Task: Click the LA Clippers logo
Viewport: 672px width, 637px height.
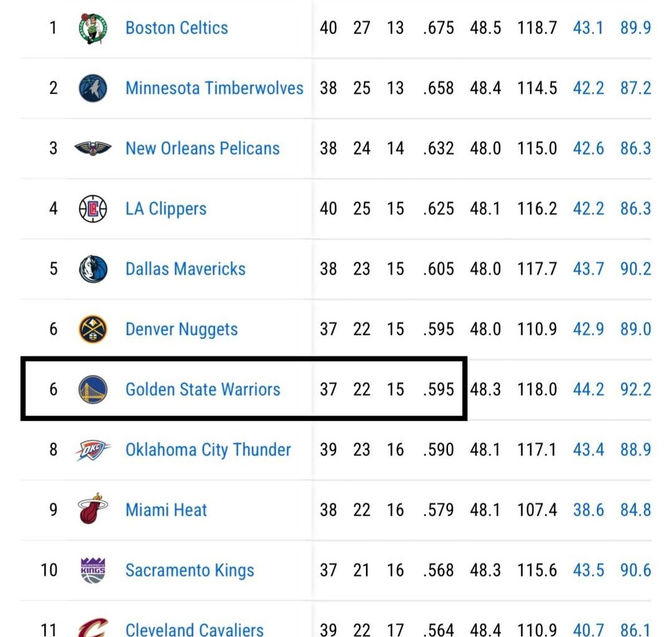Action: 92,208
